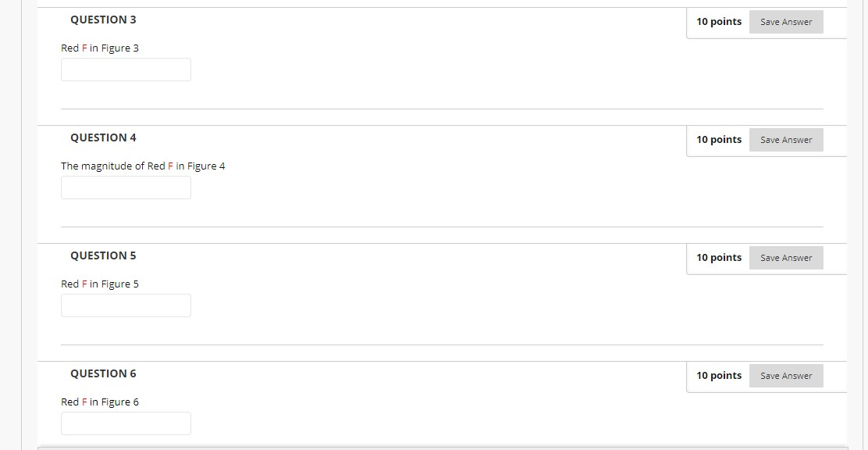Focus the answer box under Figure 3 prompt
The width and height of the screenshot is (868, 450).
[126, 70]
